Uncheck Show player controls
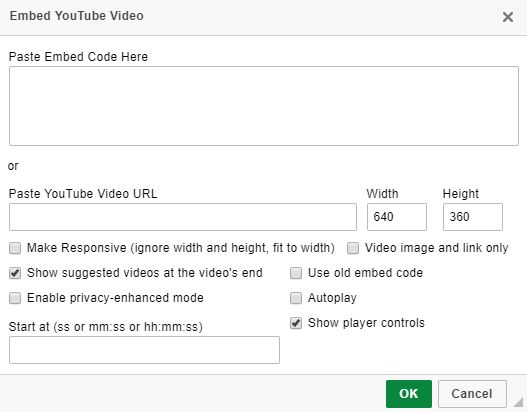The image size is (527, 412). coord(296,323)
